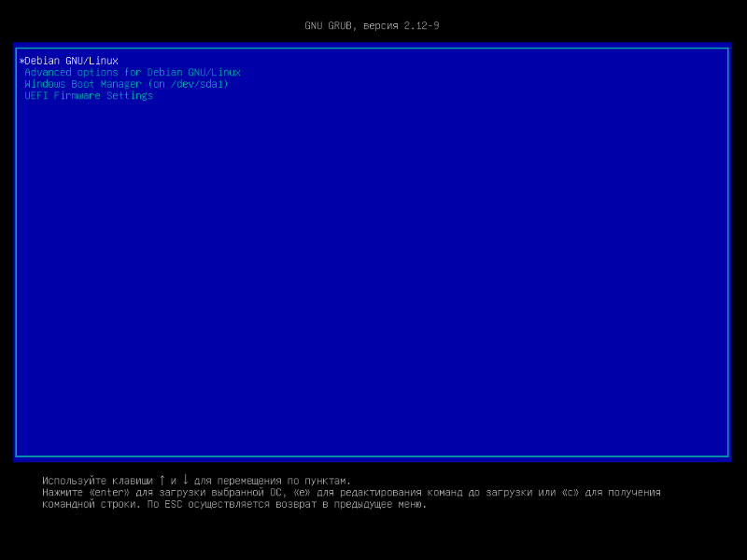Open Advanced options for Debian GNU/Linux
Image resolution: width=747 pixels, height=560 pixels.
click(133, 73)
